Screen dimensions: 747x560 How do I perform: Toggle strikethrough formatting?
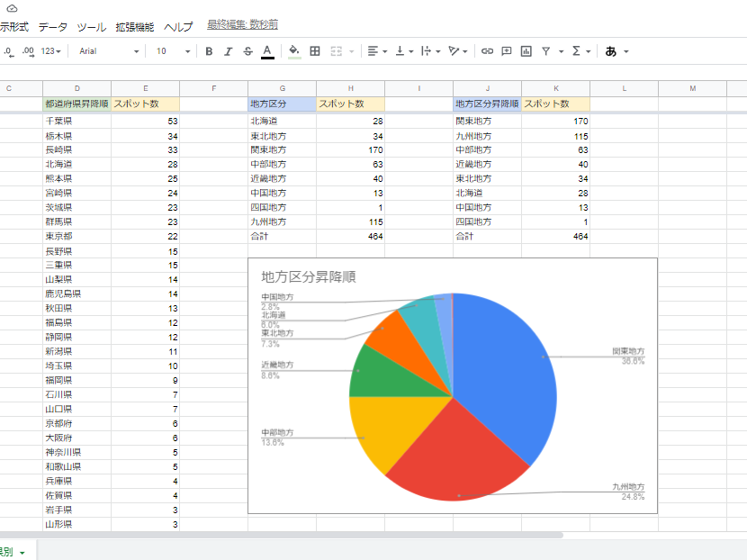247,51
